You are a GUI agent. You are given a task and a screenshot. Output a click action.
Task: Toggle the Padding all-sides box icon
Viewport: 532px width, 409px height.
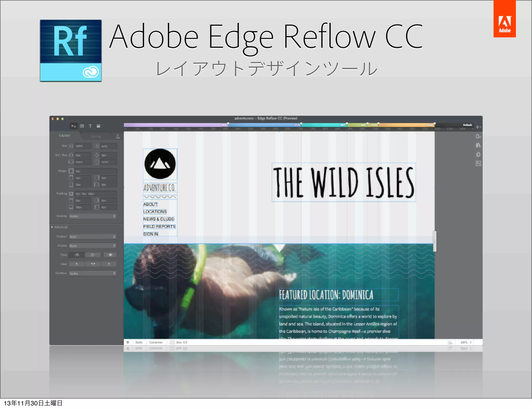pos(71,194)
